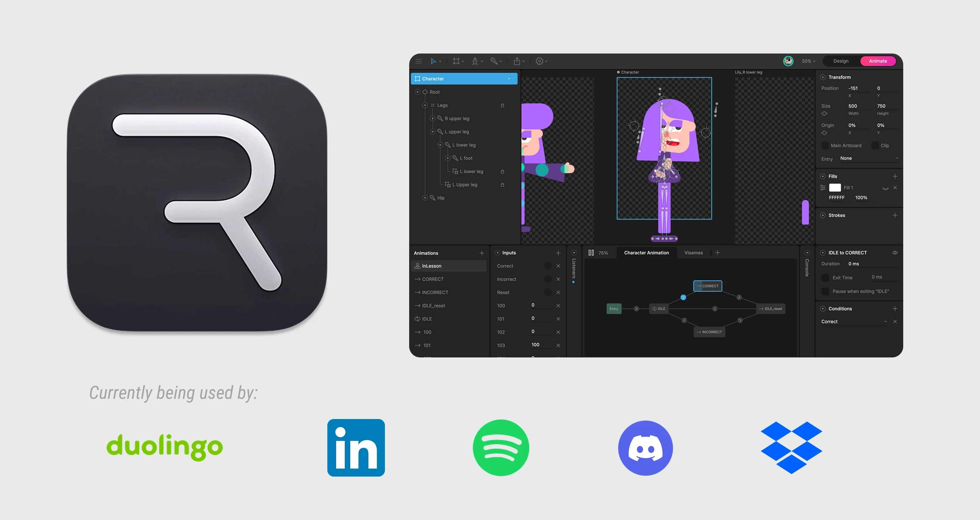This screenshot has height=520, width=980.
Task: Click the Bone tool icon
Action: [x=494, y=61]
